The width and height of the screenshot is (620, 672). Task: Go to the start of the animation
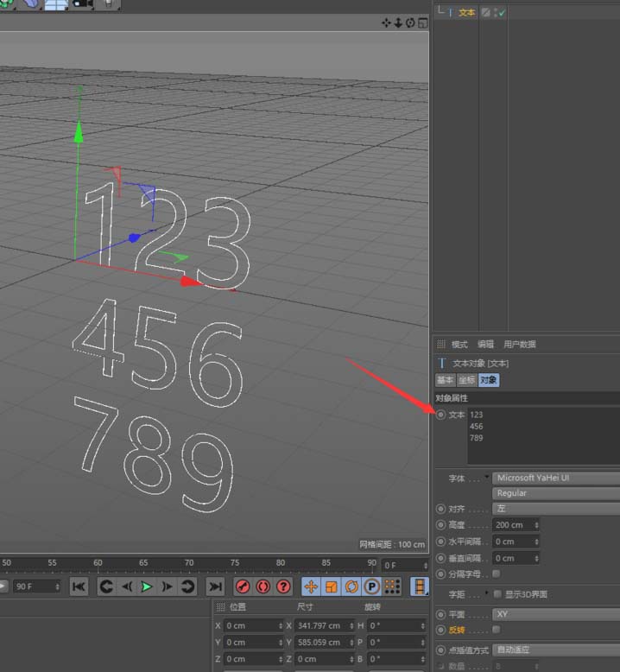[x=79, y=586]
